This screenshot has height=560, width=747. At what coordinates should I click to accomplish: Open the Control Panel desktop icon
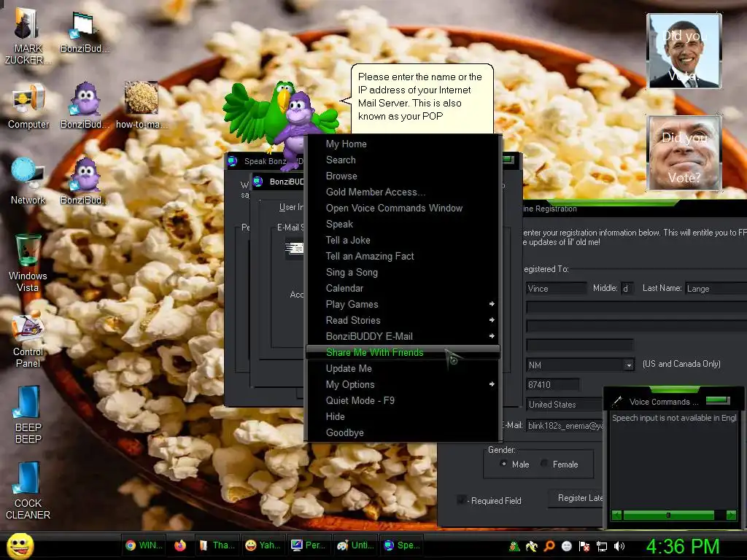coord(28,341)
